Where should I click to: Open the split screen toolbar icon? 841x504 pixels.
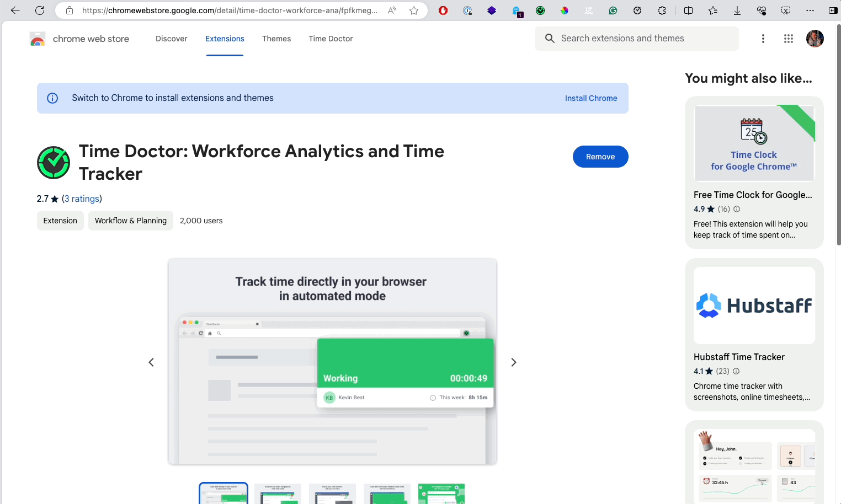click(x=688, y=10)
